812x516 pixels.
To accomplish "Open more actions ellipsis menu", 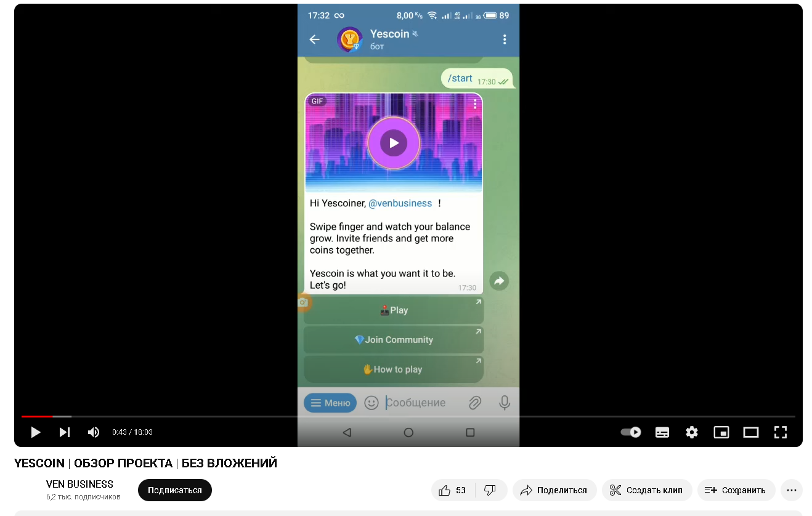I will (x=792, y=490).
